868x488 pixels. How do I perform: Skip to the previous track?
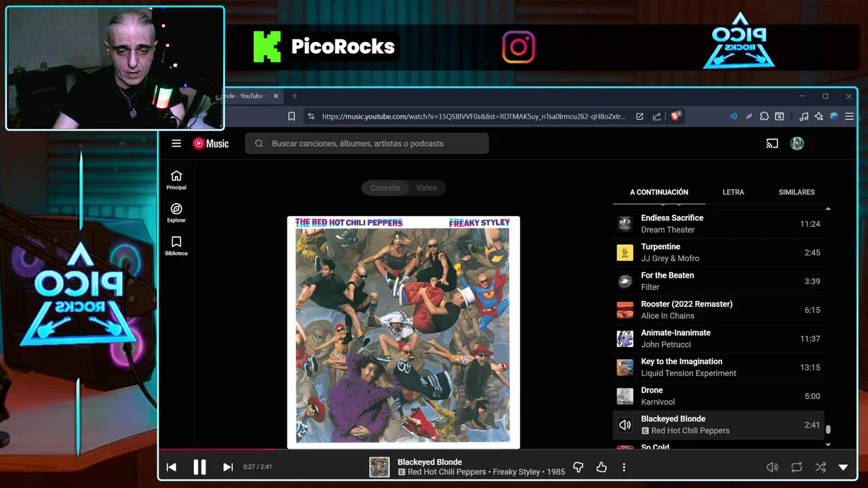pos(172,467)
